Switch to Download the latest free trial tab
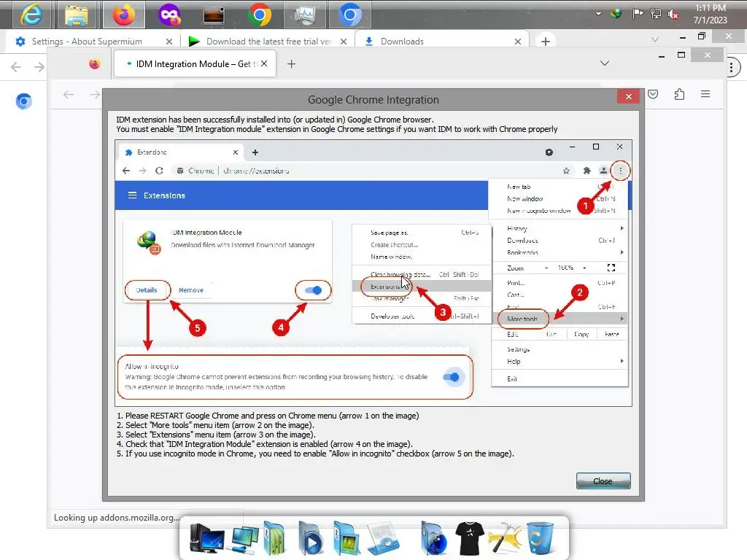This screenshot has height=560, width=747. point(268,42)
